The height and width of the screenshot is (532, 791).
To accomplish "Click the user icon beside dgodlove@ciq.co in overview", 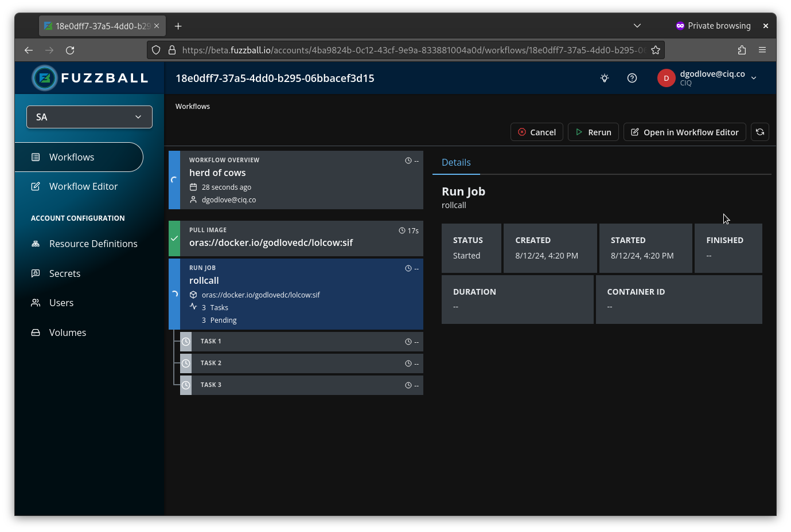I will click(193, 199).
